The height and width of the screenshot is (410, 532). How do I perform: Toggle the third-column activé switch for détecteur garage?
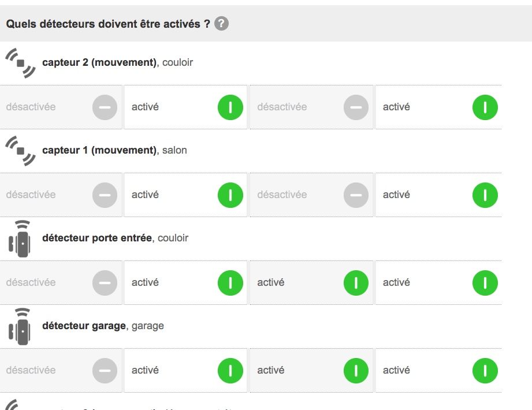[312, 370]
